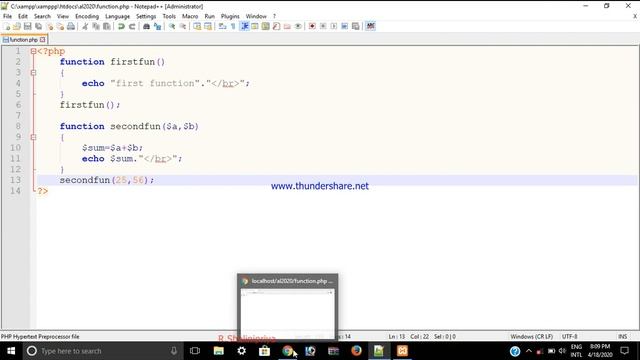
Task: Collapse the firstfun fold marker on line 3
Action: [x=33, y=73]
